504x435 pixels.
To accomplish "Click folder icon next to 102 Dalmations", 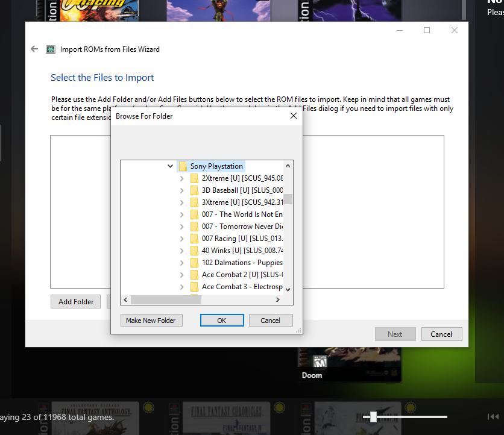I will pyautogui.click(x=194, y=263).
